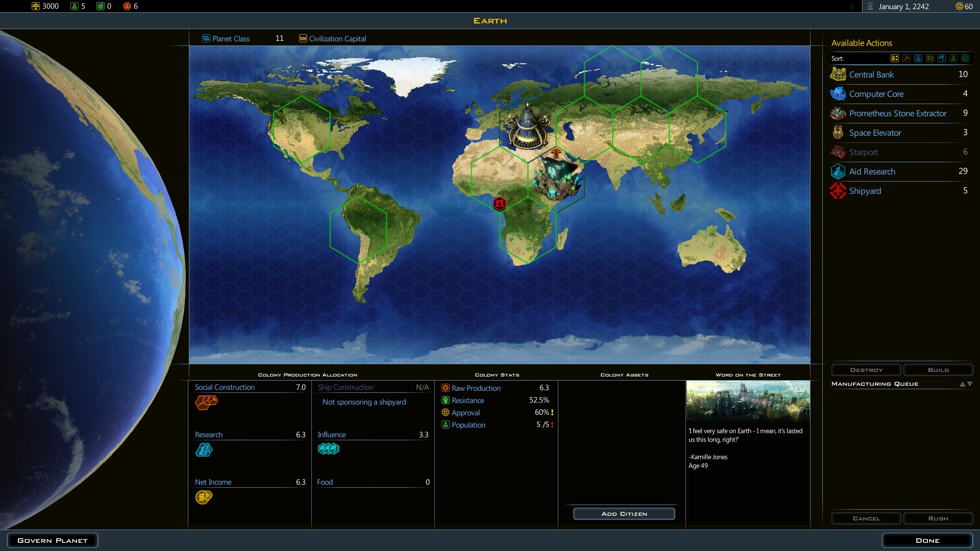The height and width of the screenshot is (551, 980).
Task: Select the red Shipyard icon
Action: pos(838,191)
